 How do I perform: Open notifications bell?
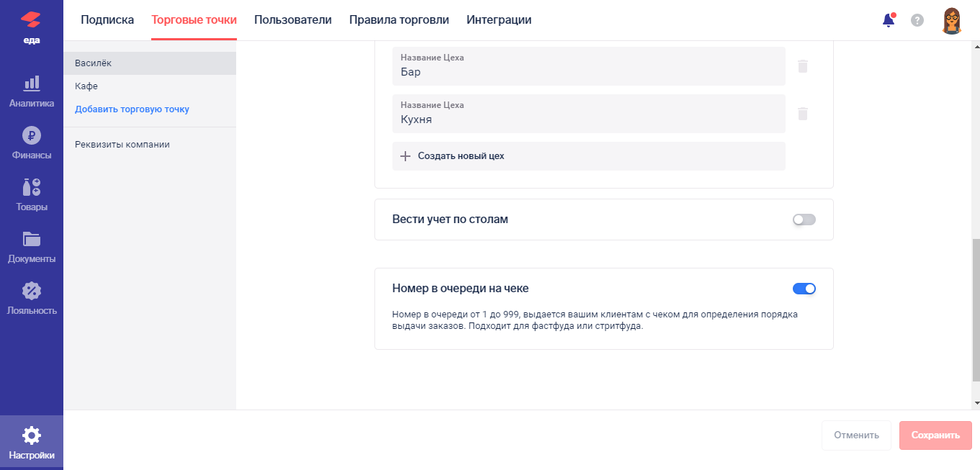tap(889, 20)
